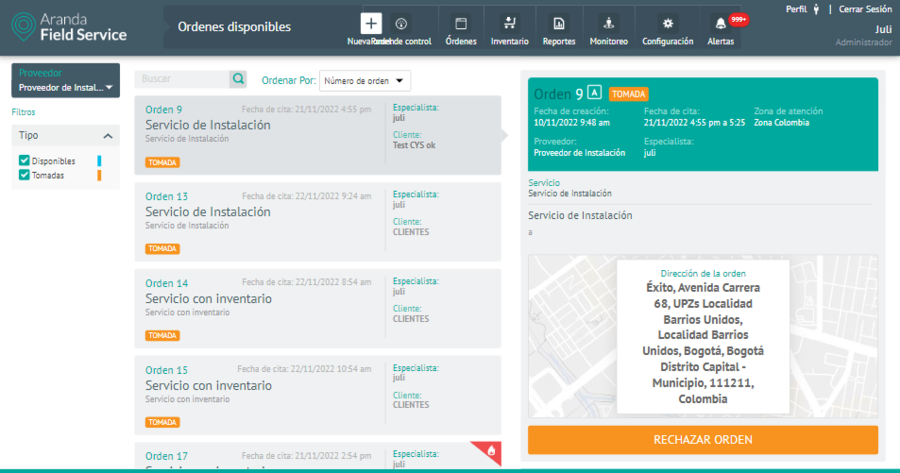Open the Órdenes section icon
This screenshot has height=473, width=900.
[x=461, y=24]
